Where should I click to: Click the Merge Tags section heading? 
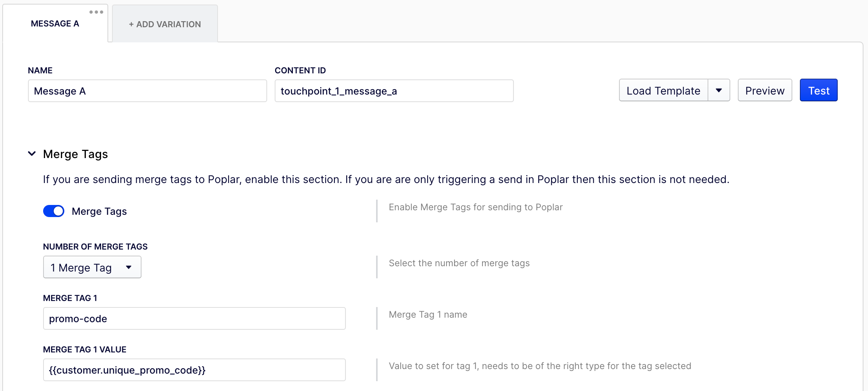click(x=75, y=154)
